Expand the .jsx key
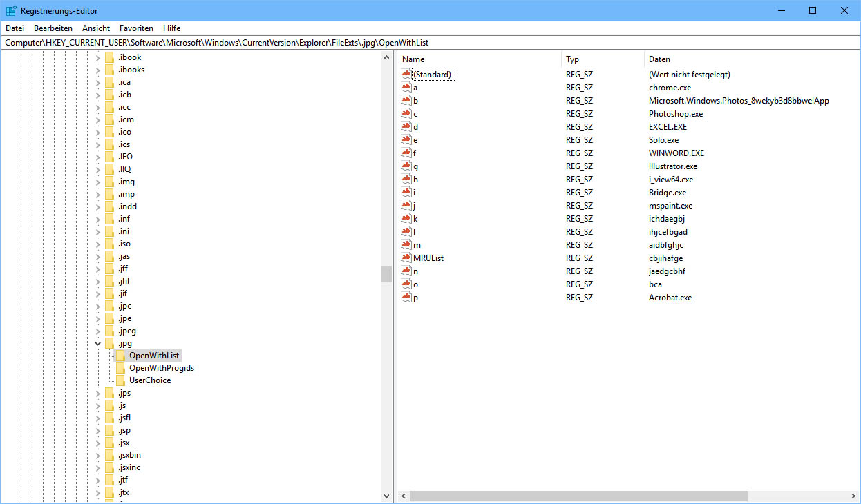This screenshot has height=504, width=861. 98,443
